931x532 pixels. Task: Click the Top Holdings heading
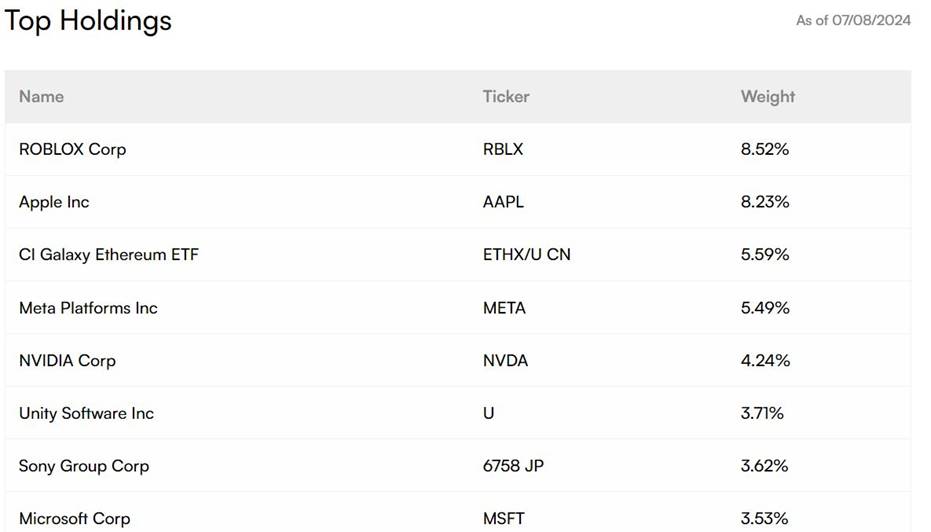[x=88, y=21]
